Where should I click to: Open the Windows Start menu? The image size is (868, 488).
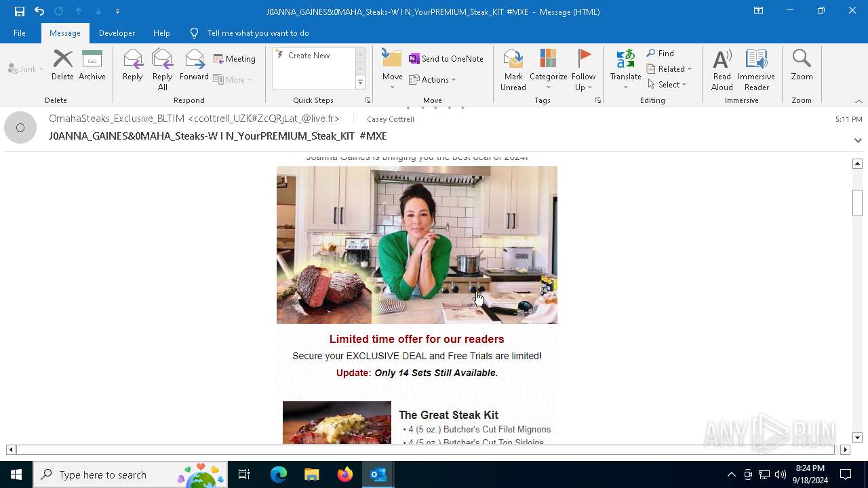point(16,474)
